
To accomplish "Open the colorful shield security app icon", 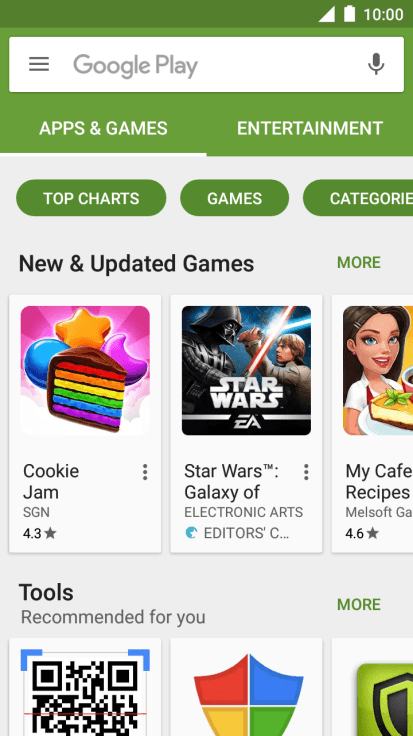I will coord(246,695).
